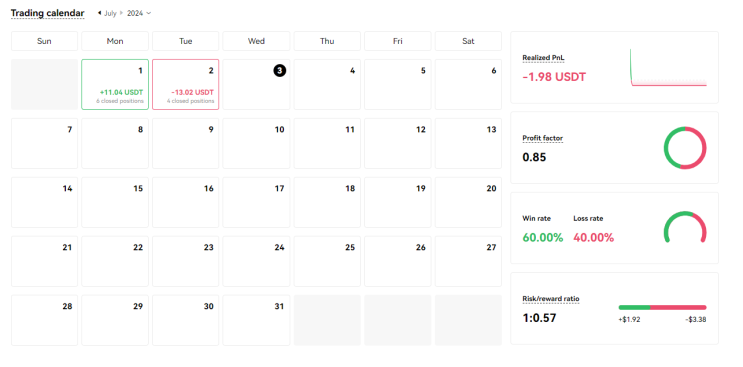
Task: Click the Trading calendar heading
Action: pos(47,13)
